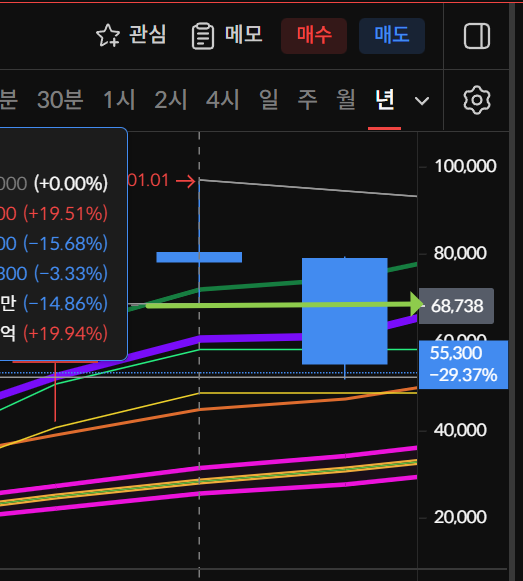Select the 년 yearly chart tab
Image resolution: width=523 pixels, height=581 pixels.
385,100
